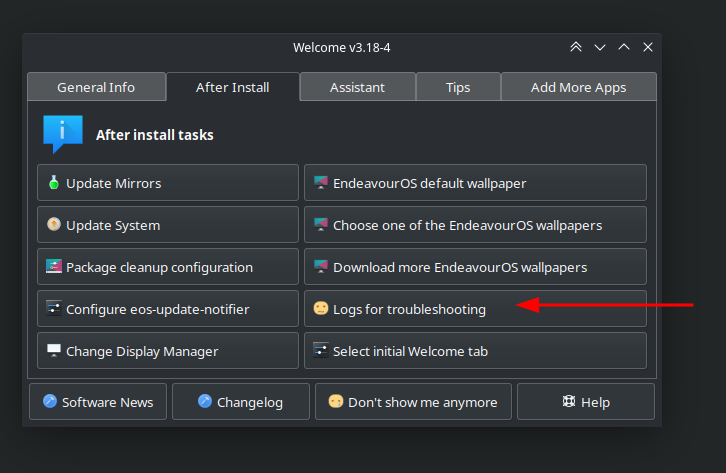The image size is (726, 473).
Task: Click the Change Display Manager monitor icon
Action: tap(54, 351)
